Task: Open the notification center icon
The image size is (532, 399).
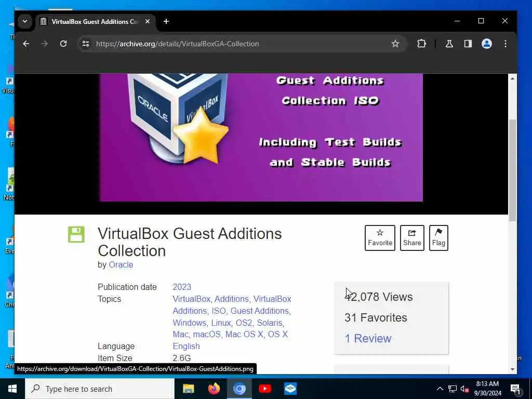Action: pos(515,389)
